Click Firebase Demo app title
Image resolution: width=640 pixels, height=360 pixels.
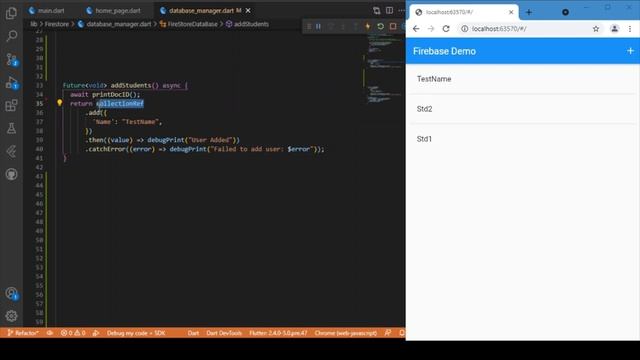coord(444,51)
